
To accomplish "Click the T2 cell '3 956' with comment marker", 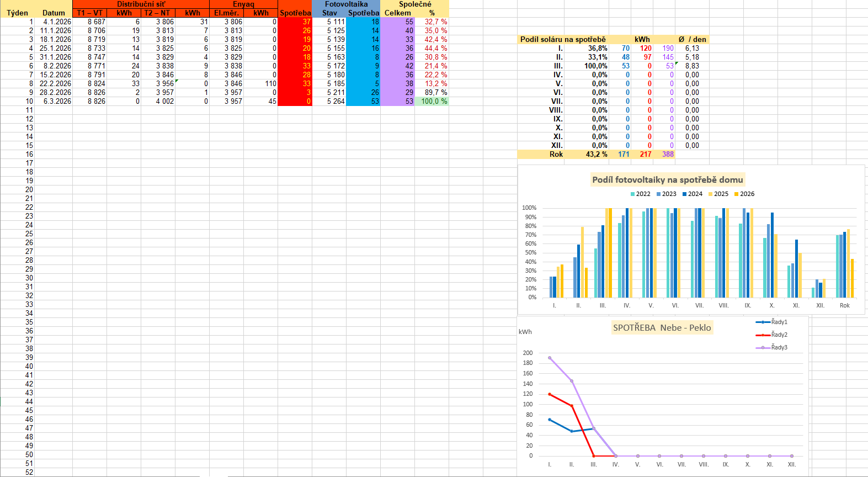I will (158, 83).
